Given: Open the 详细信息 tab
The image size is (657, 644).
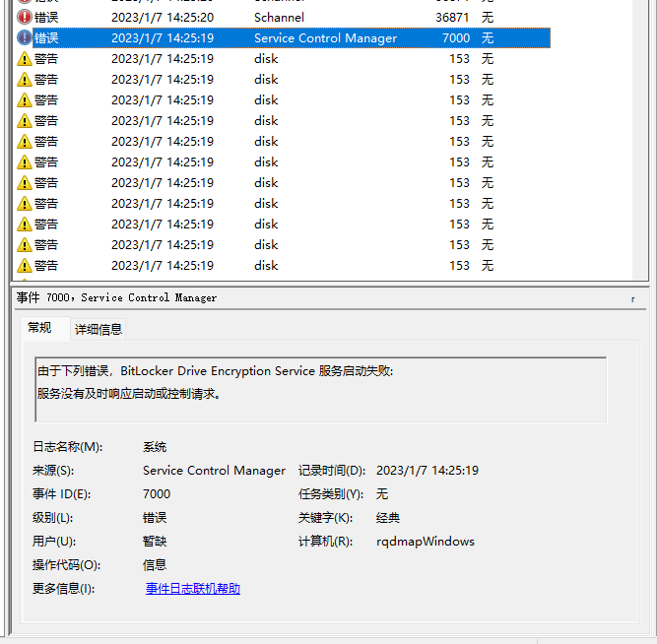Looking at the screenshot, I should pos(99,329).
